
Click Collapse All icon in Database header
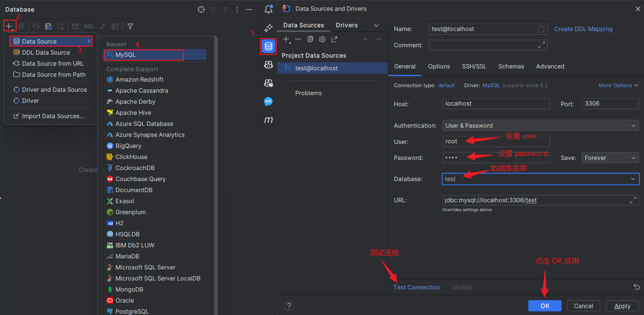(225, 10)
